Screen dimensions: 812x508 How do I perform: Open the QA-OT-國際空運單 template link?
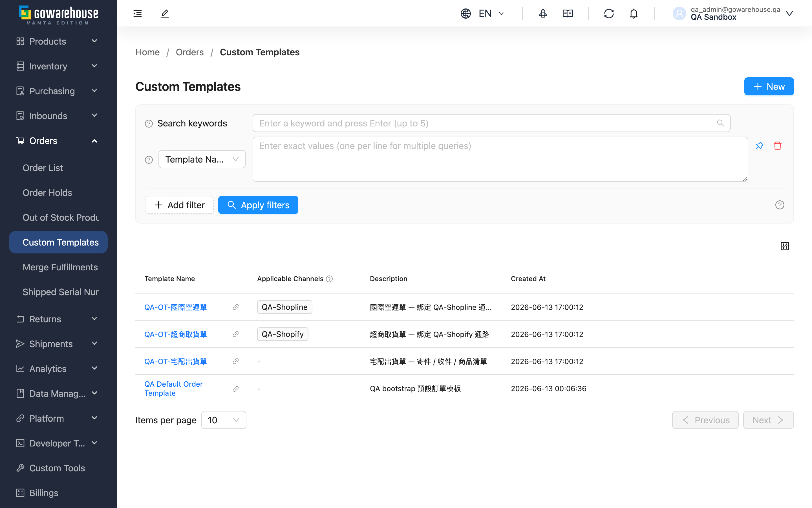click(175, 307)
